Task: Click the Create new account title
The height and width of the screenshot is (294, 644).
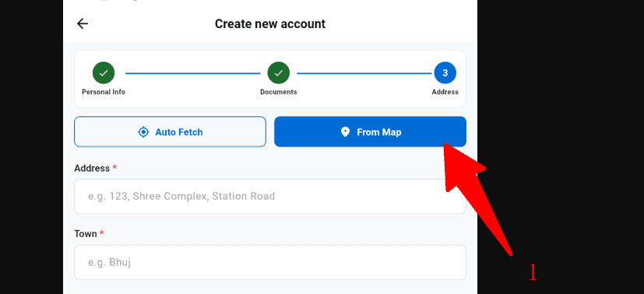Action: click(x=270, y=24)
